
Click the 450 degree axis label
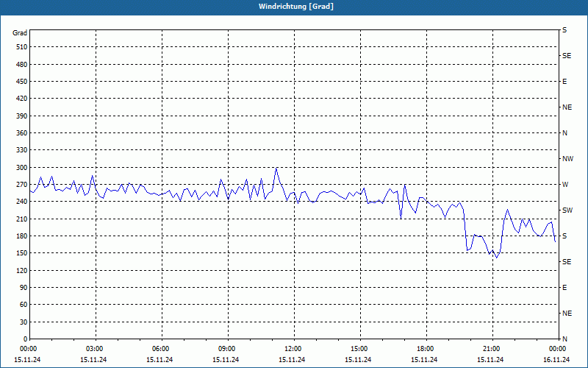coord(22,82)
